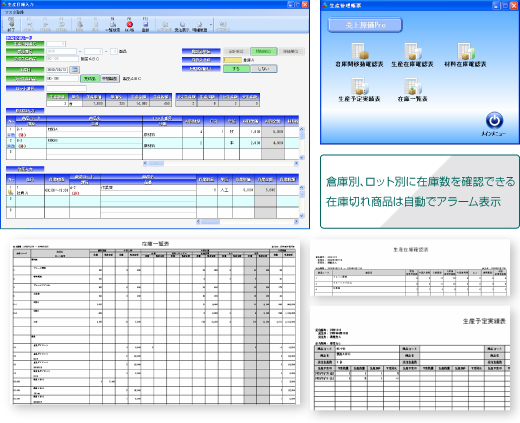Viewport: 520px width, 423px height.
Task: Open the 倉庫間移動確認表 report icon
Action: [359, 55]
